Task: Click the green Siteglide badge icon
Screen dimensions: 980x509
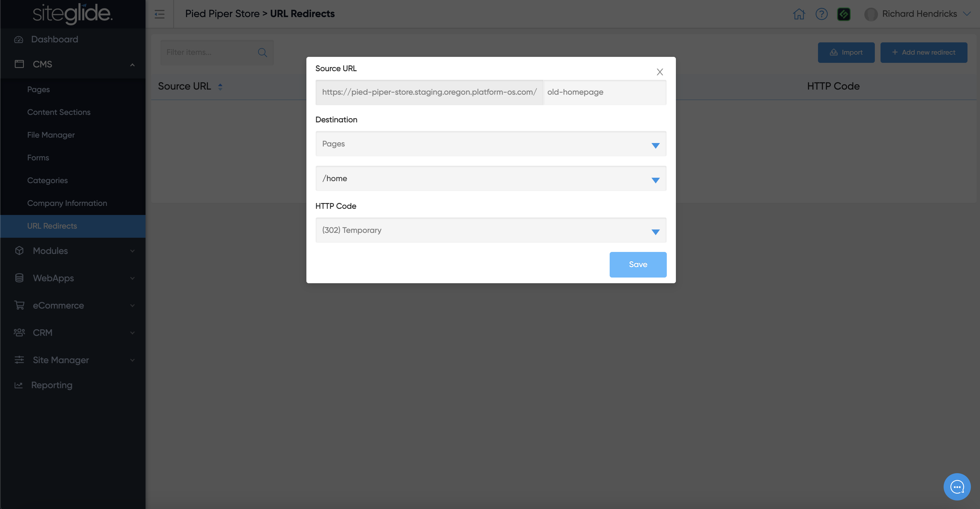Action: pyautogui.click(x=843, y=14)
